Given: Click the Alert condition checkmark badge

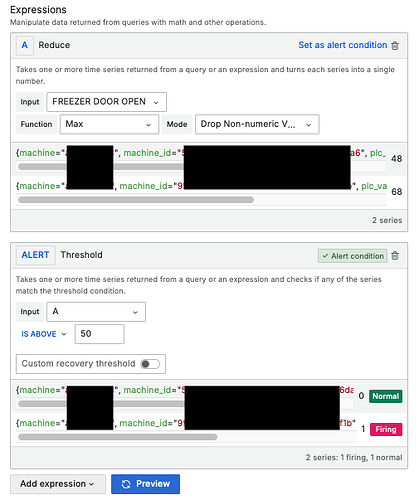Looking at the screenshot, I should (353, 256).
